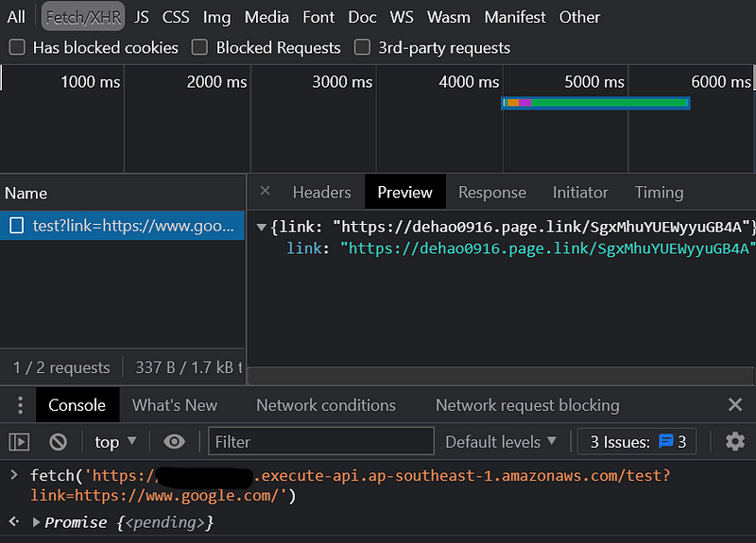Filter requests by CSS
This screenshot has width=756, height=543.
[x=176, y=17]
